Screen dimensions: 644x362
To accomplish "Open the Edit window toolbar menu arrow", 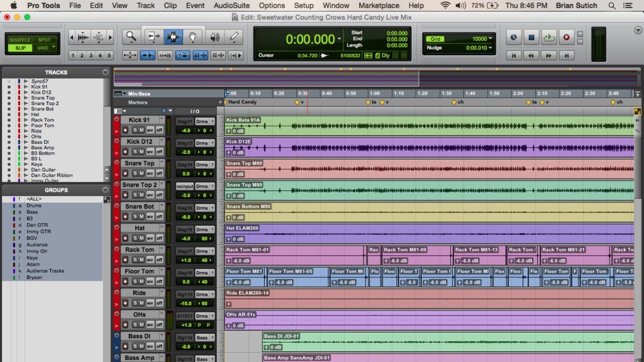I will pos(638,30).
